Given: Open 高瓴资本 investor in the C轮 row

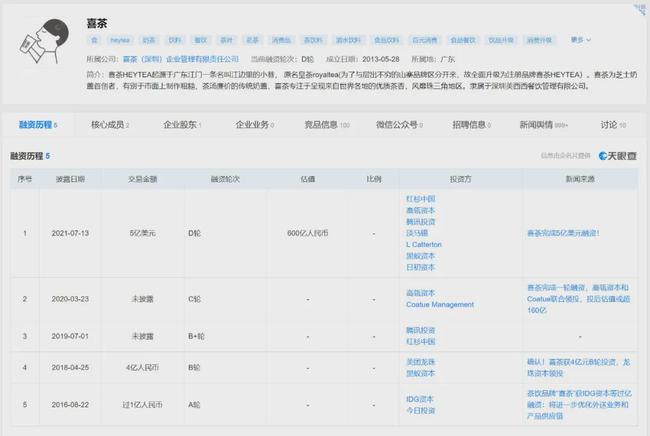Looking at the screenshot, I should tap(420, 293).
